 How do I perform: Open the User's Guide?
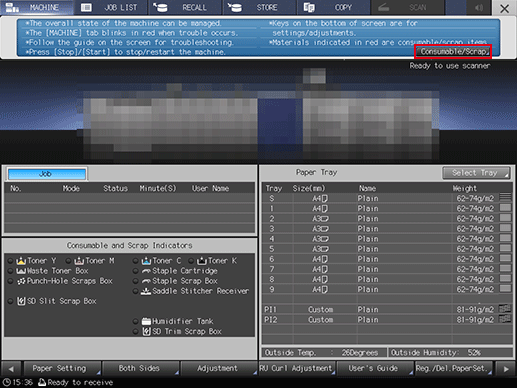(x=375, y=368)
